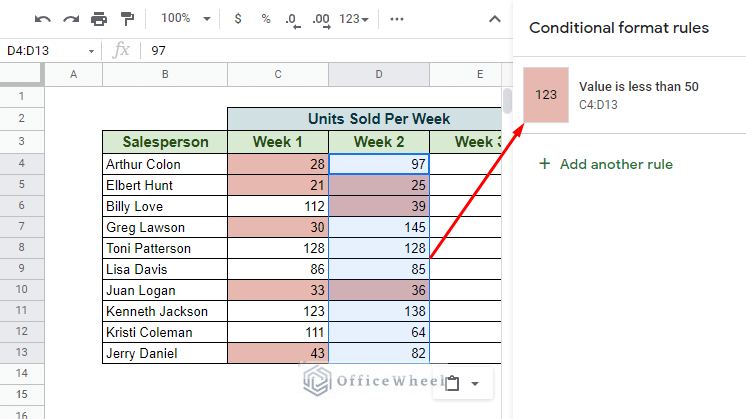
Task: Format as currency with dollar icon
Action: (x=237, y=19)
